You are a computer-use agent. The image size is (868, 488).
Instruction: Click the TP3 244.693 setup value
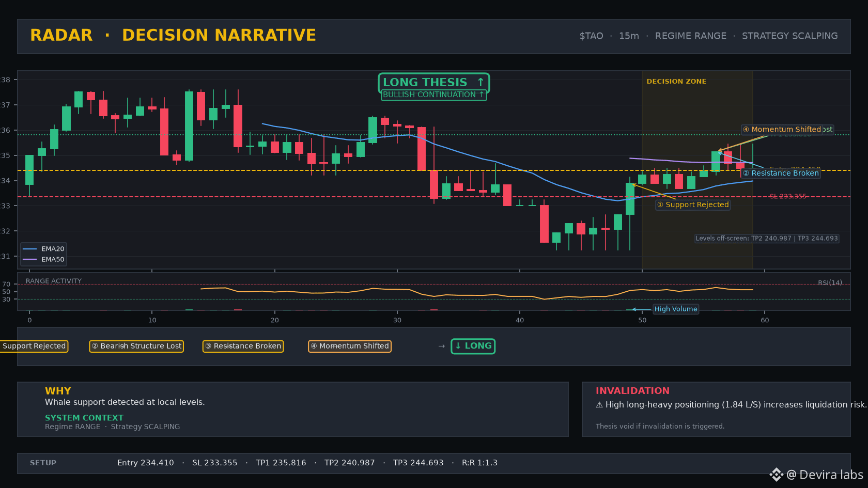click(x=419, y=463)
